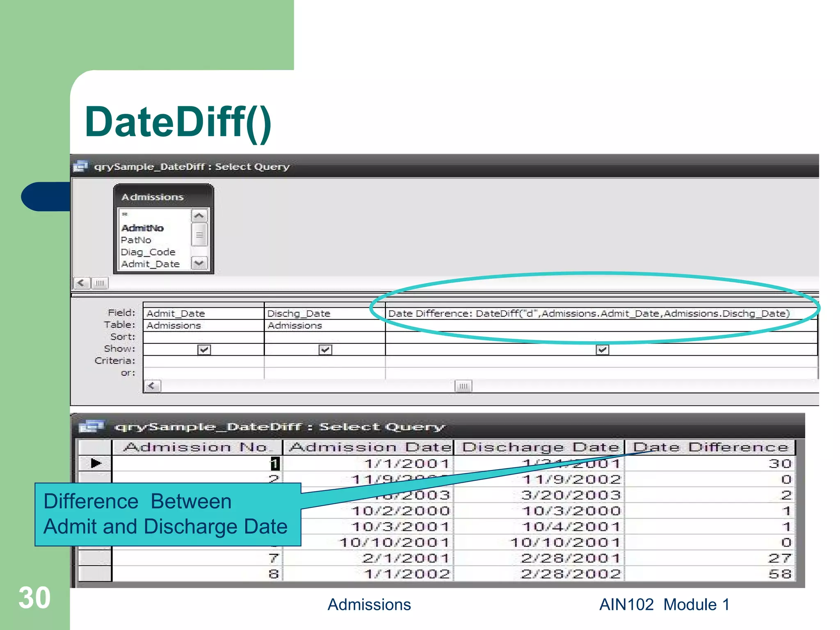
Task: Click the vertical scrollbar thumb in Admissions list
Action: [199, 235]
